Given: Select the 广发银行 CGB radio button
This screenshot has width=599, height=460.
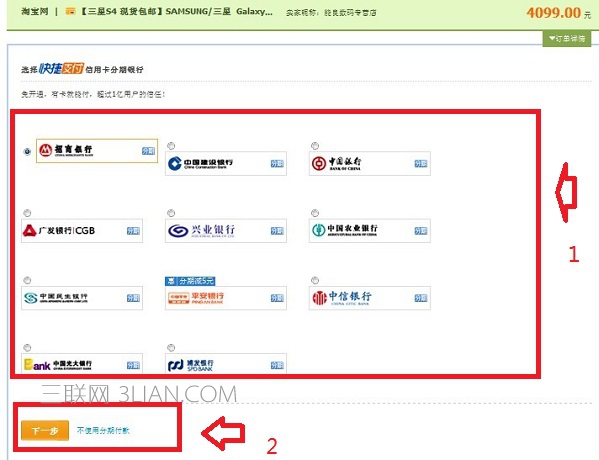Looking at the screenshot, I should [x=27, y=213].
